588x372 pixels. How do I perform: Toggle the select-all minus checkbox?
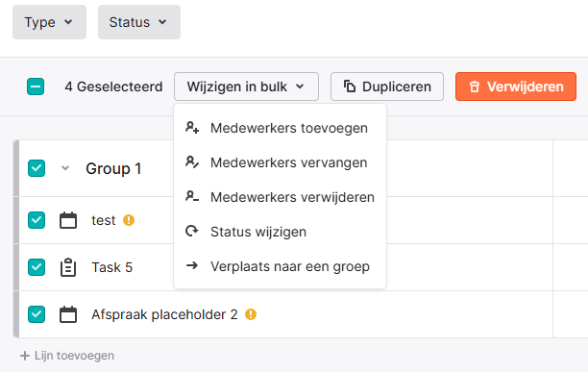[36, 87]
